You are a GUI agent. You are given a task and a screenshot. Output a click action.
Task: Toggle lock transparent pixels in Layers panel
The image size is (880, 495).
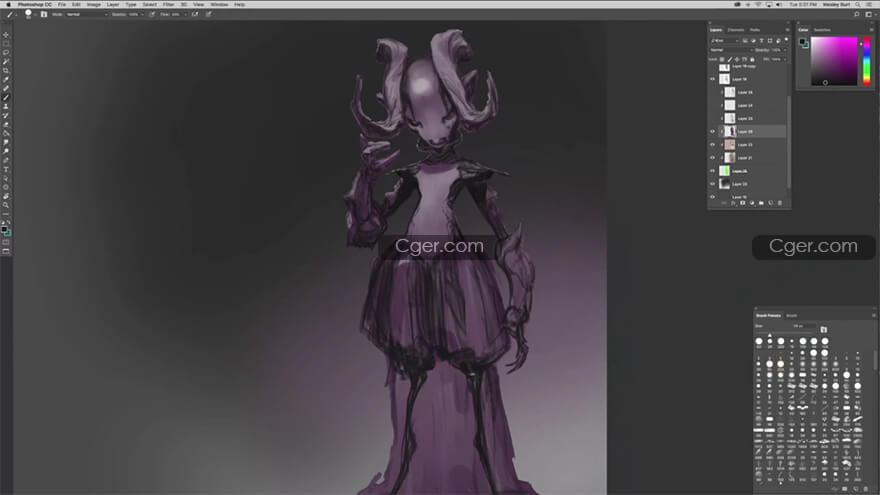click(722, 59)
